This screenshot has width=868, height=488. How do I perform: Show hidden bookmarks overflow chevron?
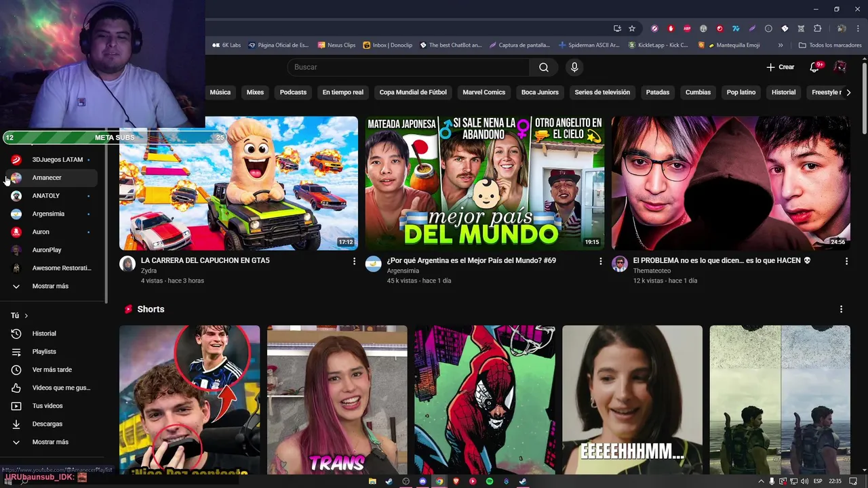(x=781, y=45)
